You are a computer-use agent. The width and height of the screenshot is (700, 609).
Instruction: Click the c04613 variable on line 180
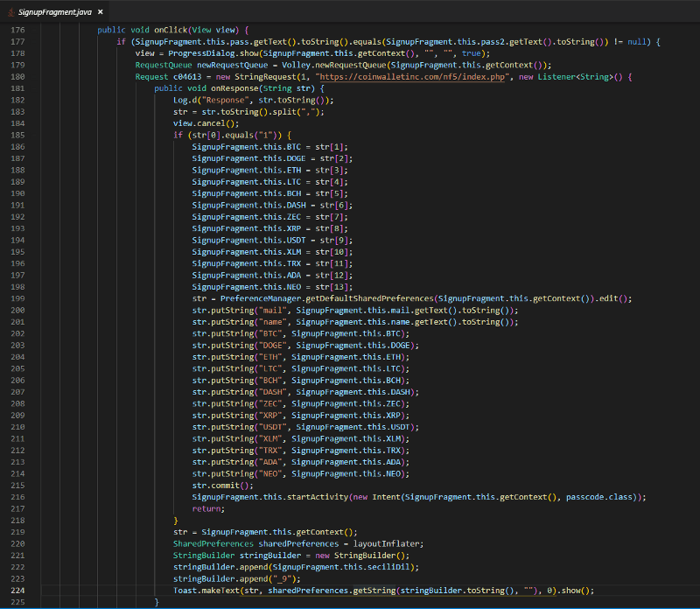pos(187,77)
